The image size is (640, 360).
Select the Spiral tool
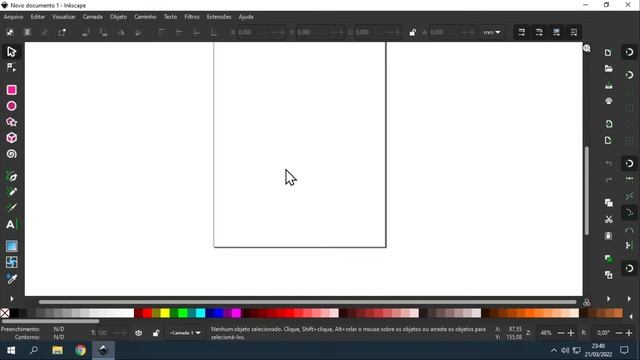tap(11, 154)
